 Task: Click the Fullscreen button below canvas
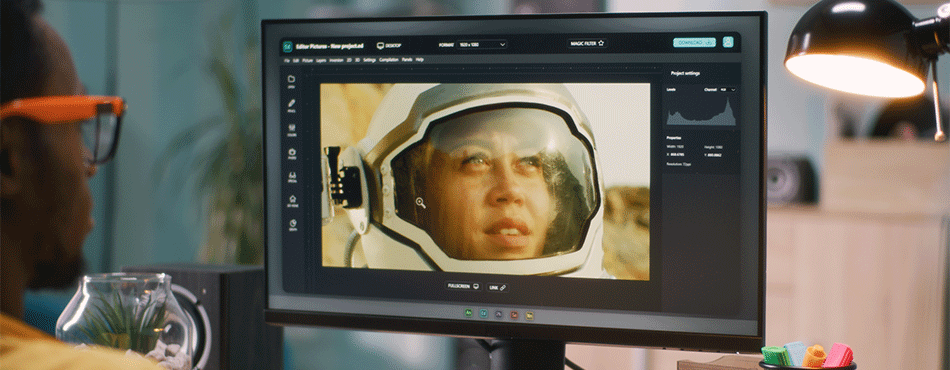pyautogui.click(x=463, y=286)
